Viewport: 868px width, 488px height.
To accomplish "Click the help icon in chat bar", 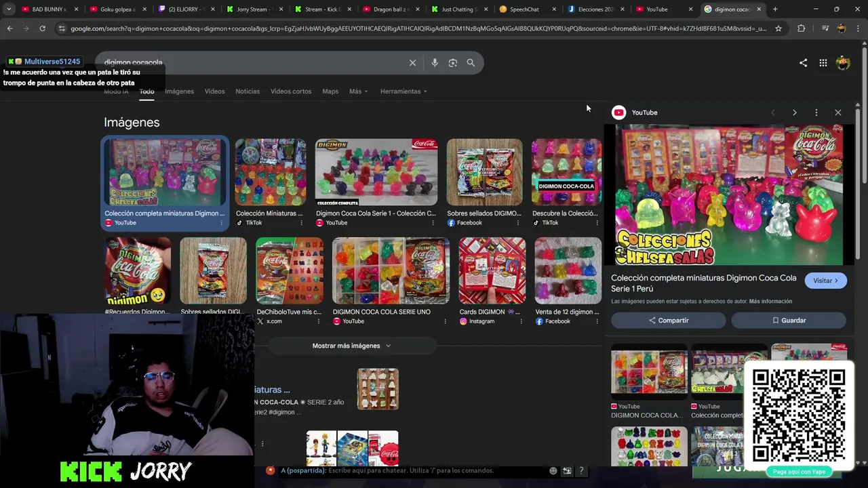I will click(x=581, y=470).
